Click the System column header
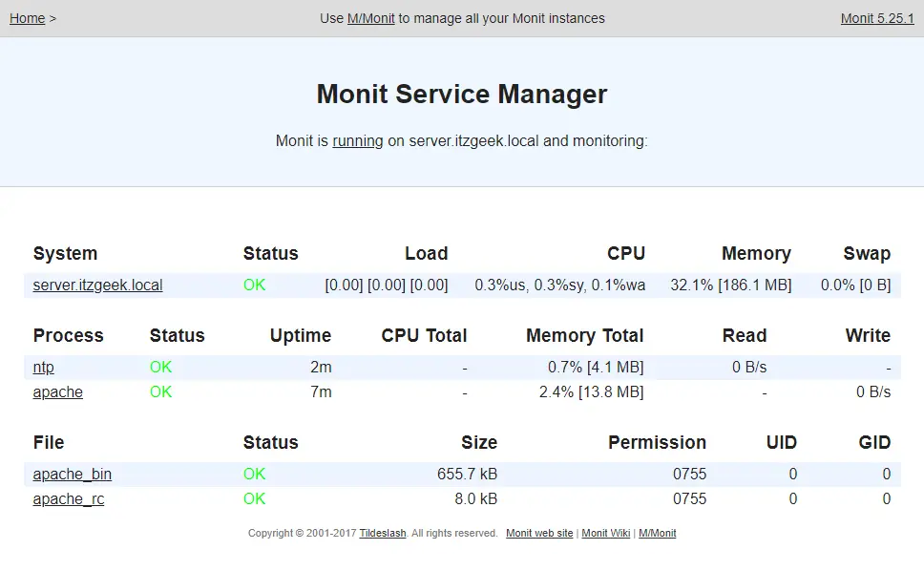 [66, 253]
